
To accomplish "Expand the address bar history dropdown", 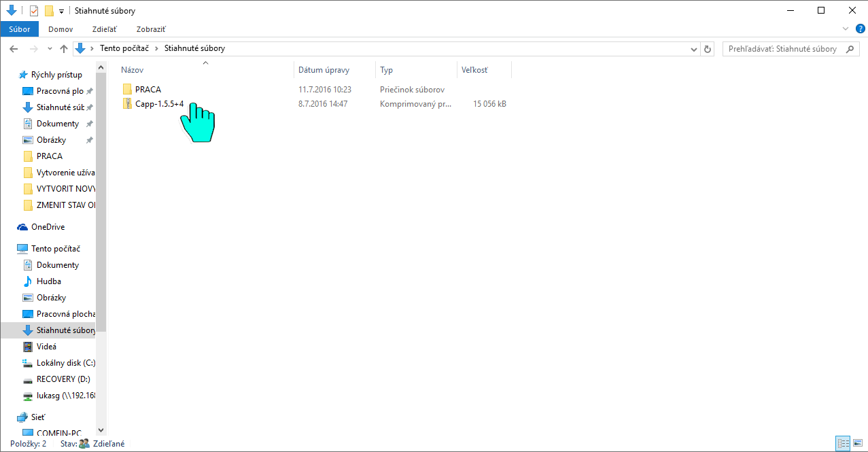I will pos(694,49).
